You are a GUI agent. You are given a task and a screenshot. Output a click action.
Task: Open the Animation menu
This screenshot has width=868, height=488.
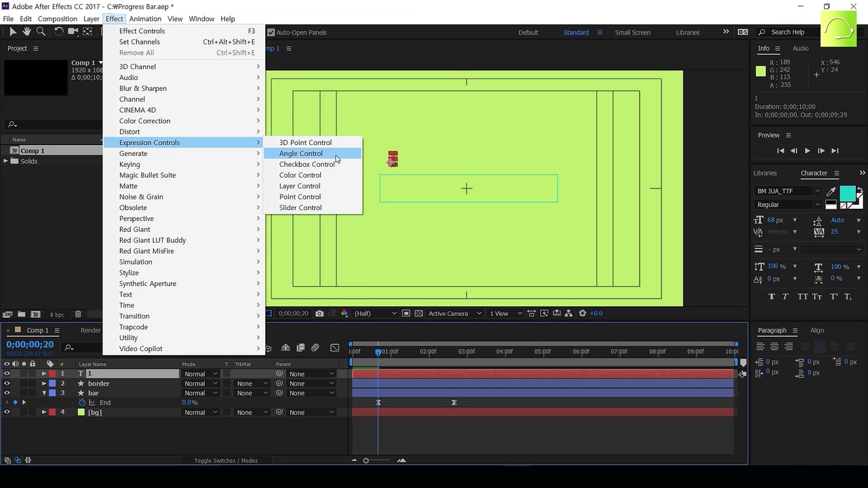pyautogui.click(x=145, y=19)
